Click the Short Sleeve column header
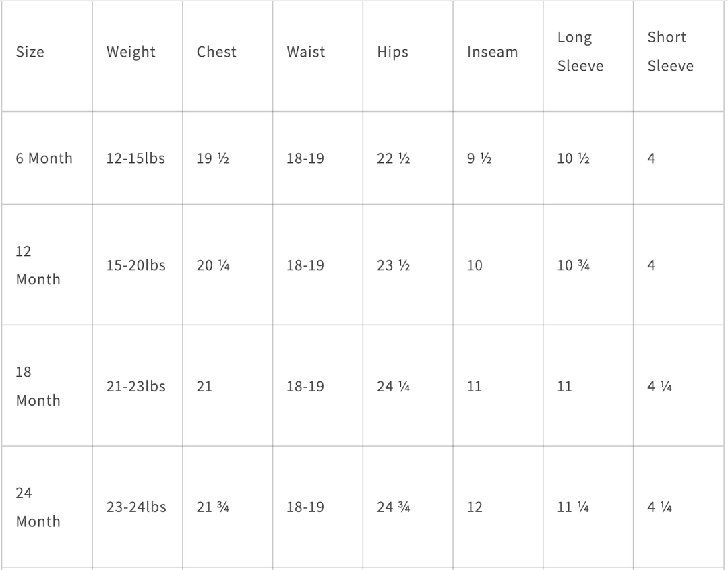Image resolution: width=728 pixels, height=570 pixels. click(x=670, y=52)
